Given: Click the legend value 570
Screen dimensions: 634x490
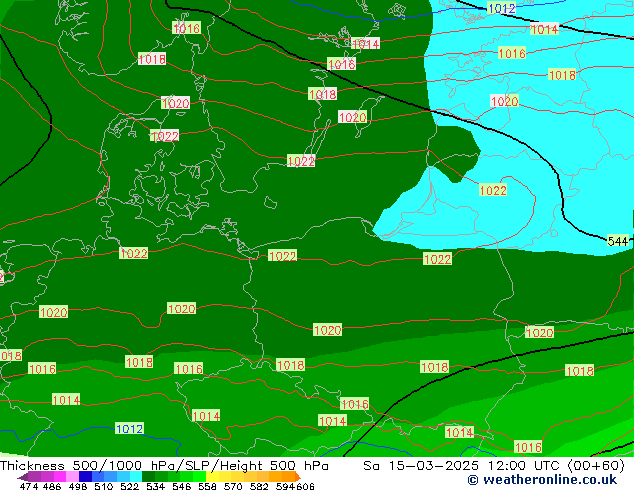Looking at the screenshot, I should coord(233,486).
